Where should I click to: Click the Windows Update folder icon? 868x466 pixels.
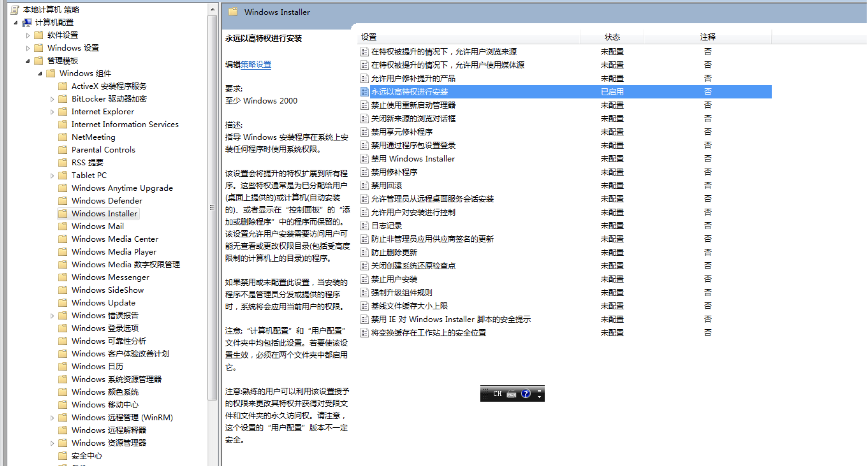point(63,303)
